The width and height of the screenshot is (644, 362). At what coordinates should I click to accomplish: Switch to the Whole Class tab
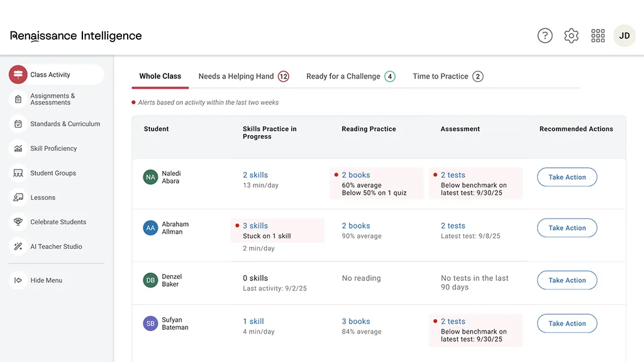160,76
